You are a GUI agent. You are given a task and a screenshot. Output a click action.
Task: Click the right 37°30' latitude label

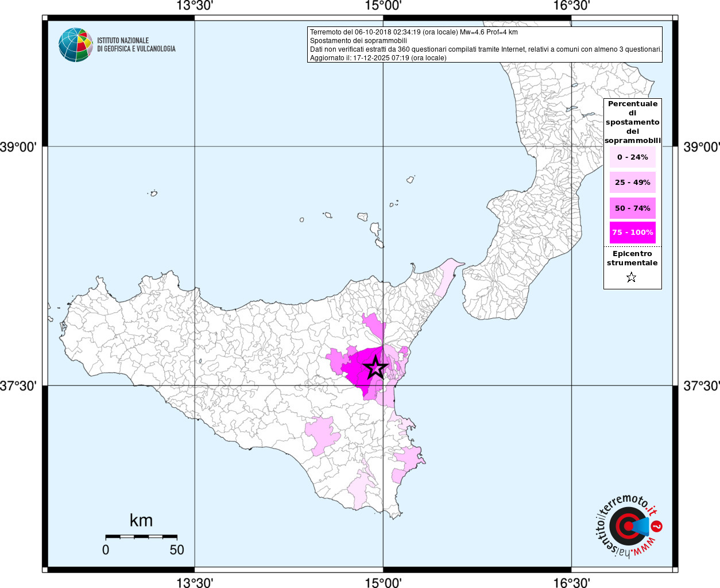click(701, 386)
